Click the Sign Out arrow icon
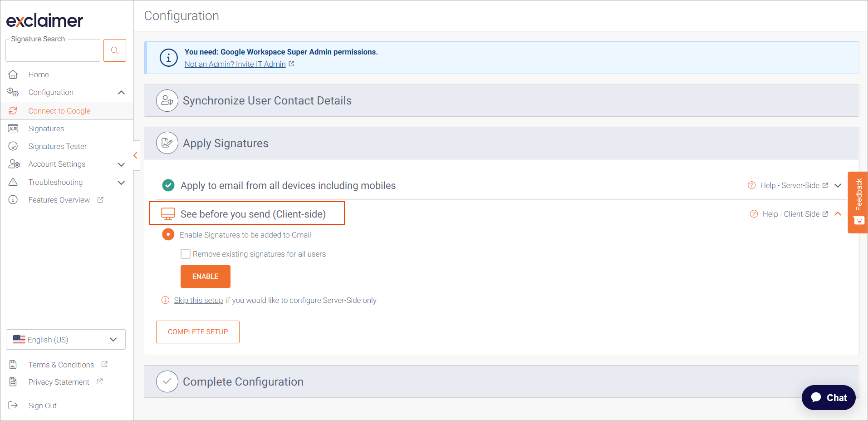The width and height of the screenshot is (868, 421). [x=13, y=406]
